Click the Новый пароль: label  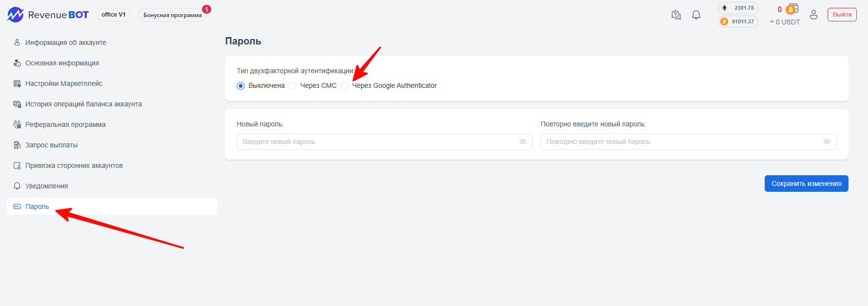260,124
